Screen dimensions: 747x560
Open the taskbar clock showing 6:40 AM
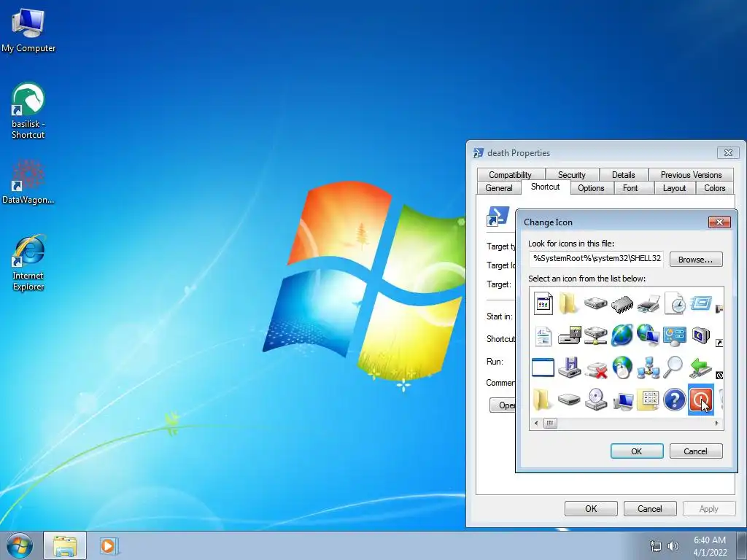tap(710, 546)
